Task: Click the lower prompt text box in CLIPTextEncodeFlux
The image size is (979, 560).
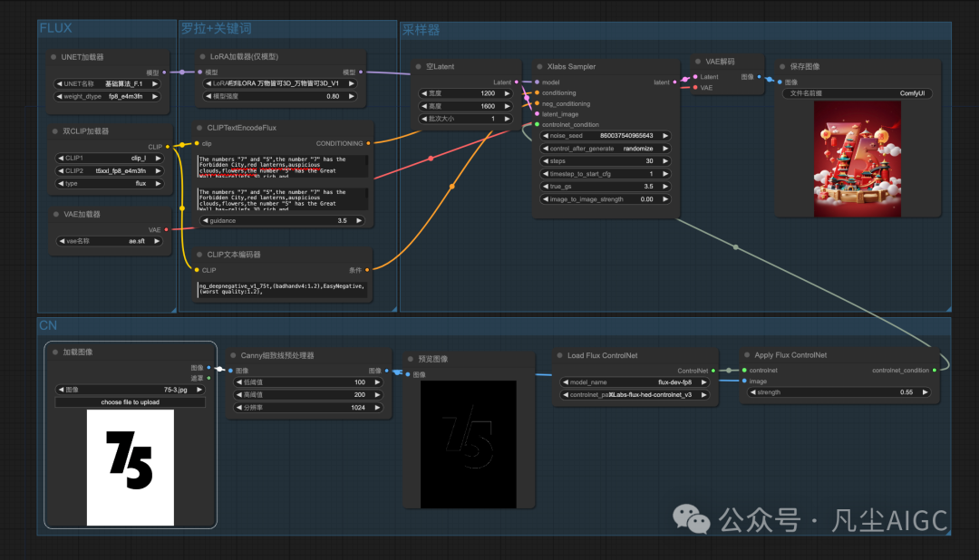Action: click(282, 199)
